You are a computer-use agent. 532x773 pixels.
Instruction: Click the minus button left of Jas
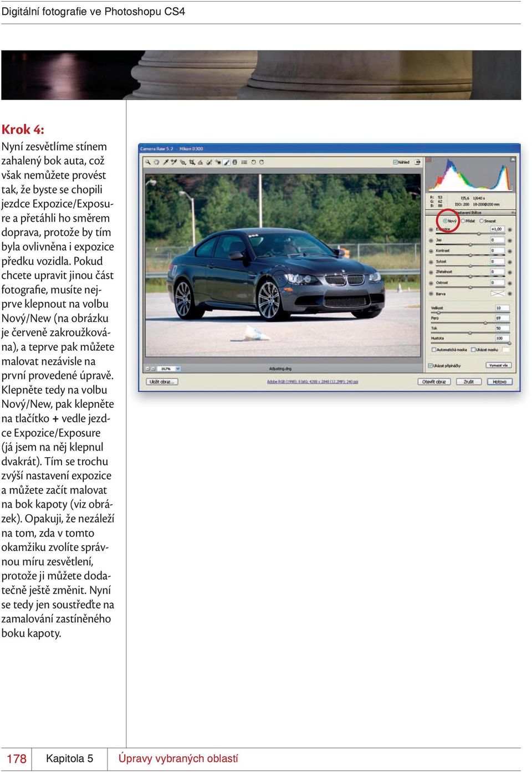431,240
